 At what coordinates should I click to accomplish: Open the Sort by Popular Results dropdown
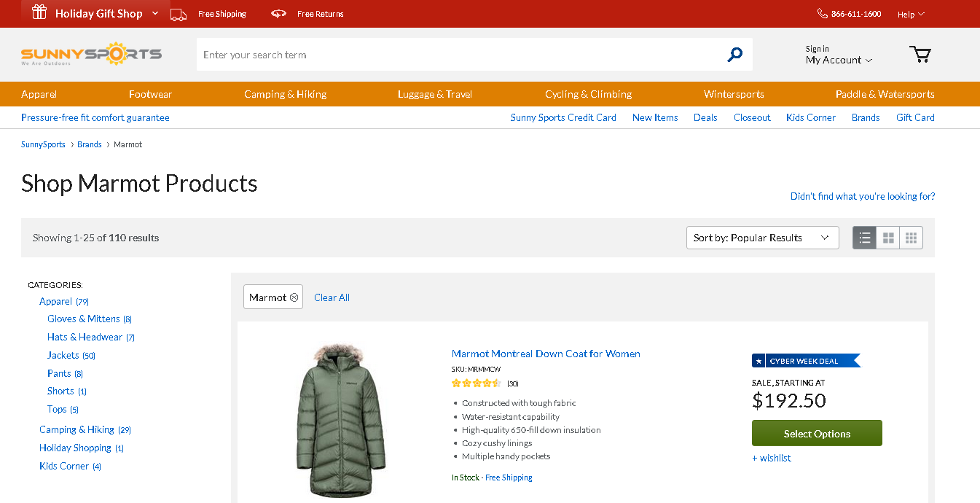[762, 238]
